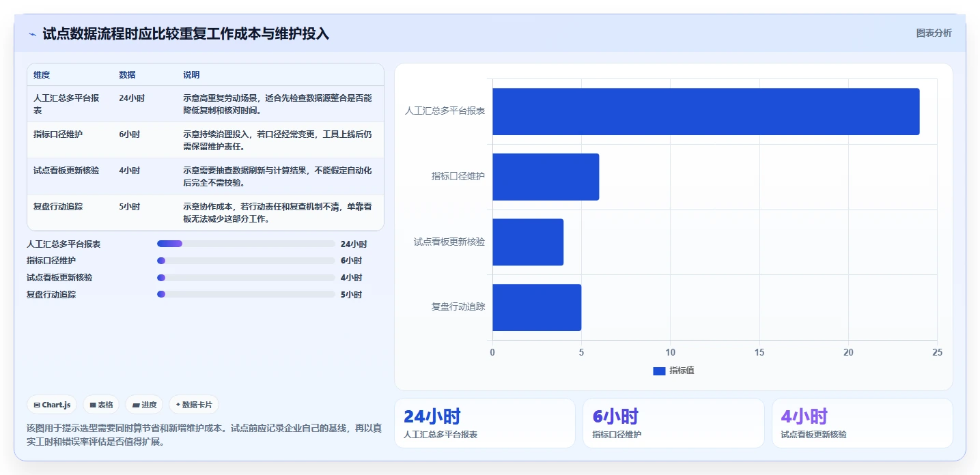Click the 说明 column header
The height and width of the screenshot is (475, 980).
coord(191,75)
